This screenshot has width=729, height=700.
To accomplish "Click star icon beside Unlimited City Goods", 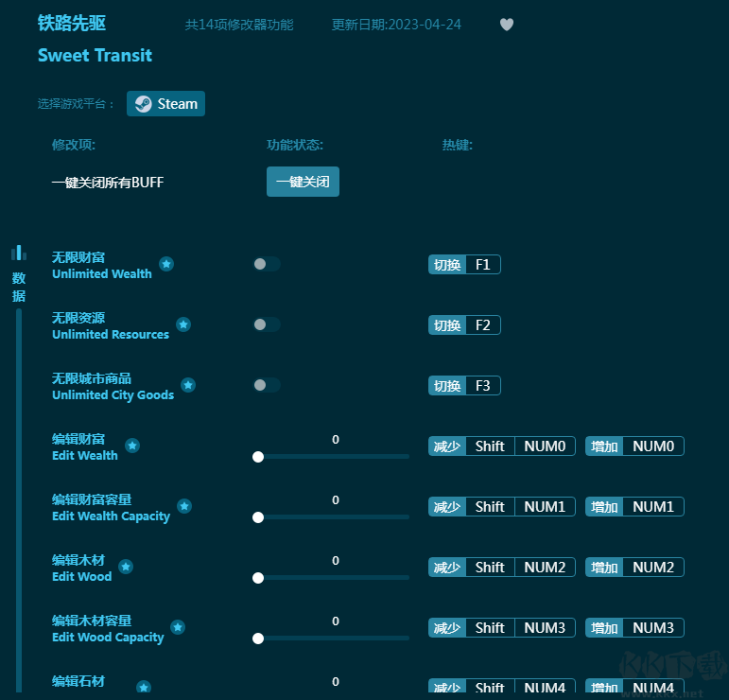I will coord(188,385).
